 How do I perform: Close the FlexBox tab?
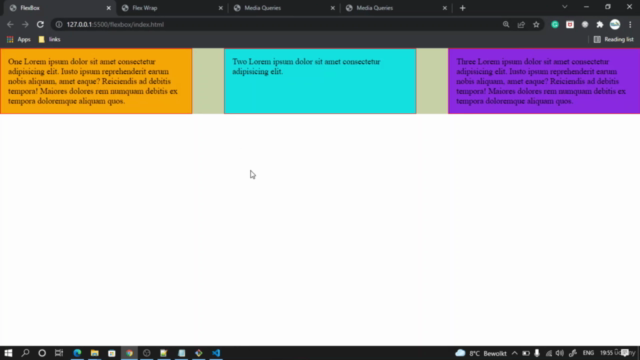(x=109, y=8)
